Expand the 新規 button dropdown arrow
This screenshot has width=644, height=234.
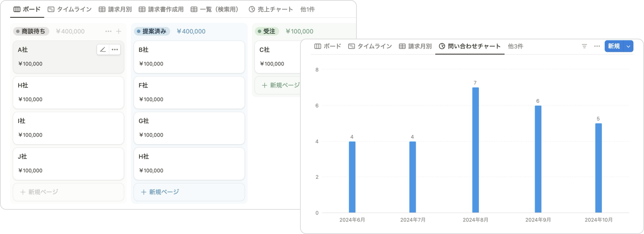pos(628,46)
